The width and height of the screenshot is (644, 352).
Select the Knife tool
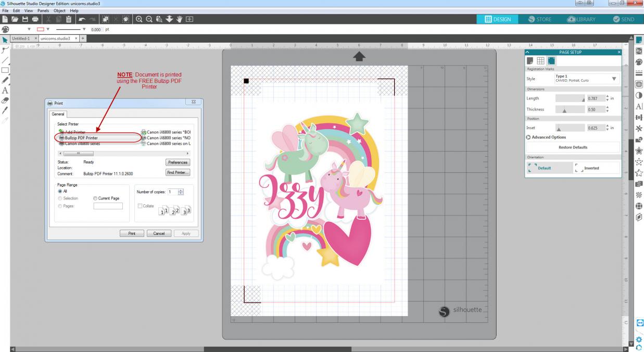[x=5, y=110]
